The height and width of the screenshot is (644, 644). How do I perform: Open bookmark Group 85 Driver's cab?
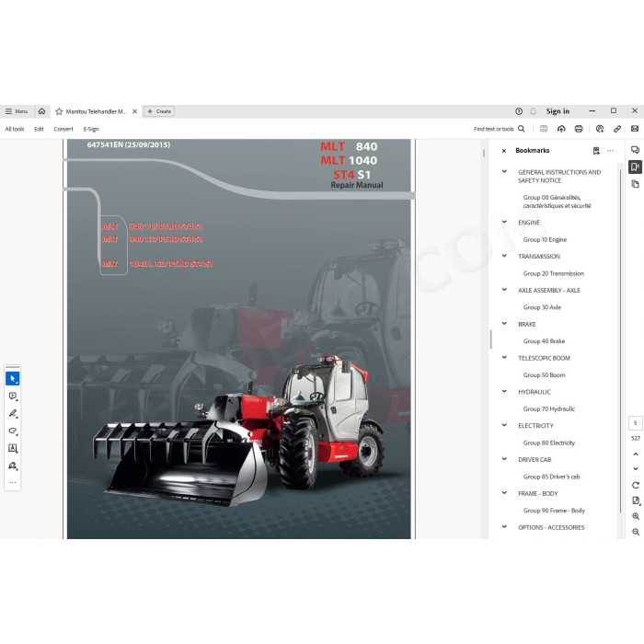click(x=552, y=477)
